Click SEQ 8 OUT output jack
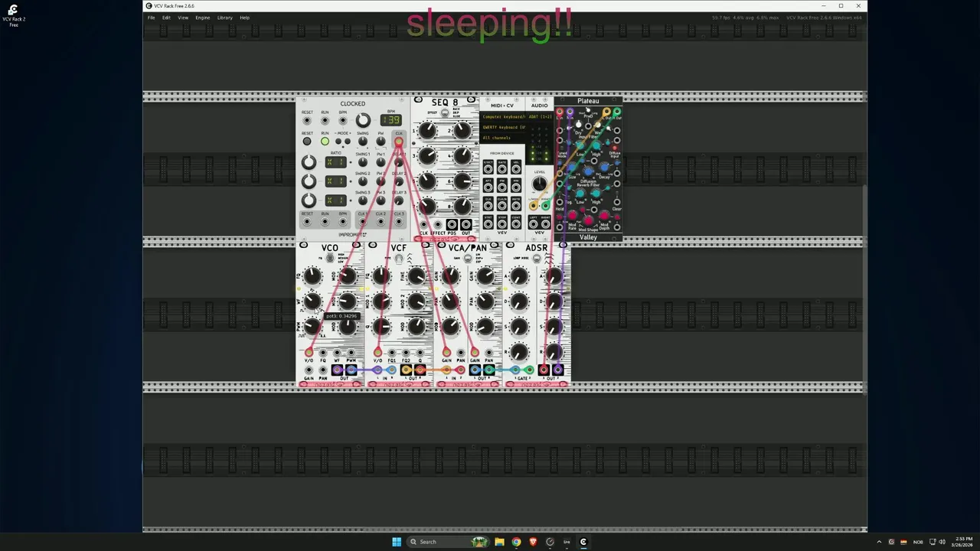The height and width of the screenshot is (551, 980). pos(465,224)
